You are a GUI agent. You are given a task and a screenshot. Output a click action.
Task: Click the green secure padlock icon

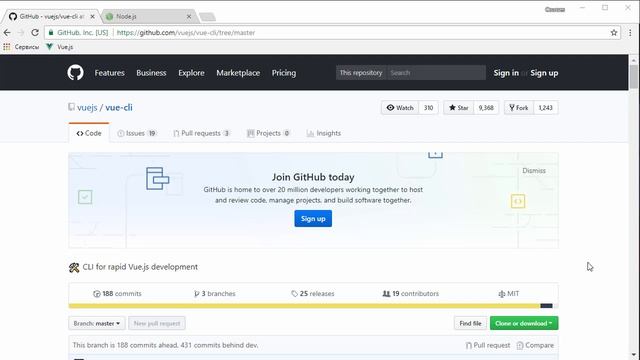tap(51, 33)
